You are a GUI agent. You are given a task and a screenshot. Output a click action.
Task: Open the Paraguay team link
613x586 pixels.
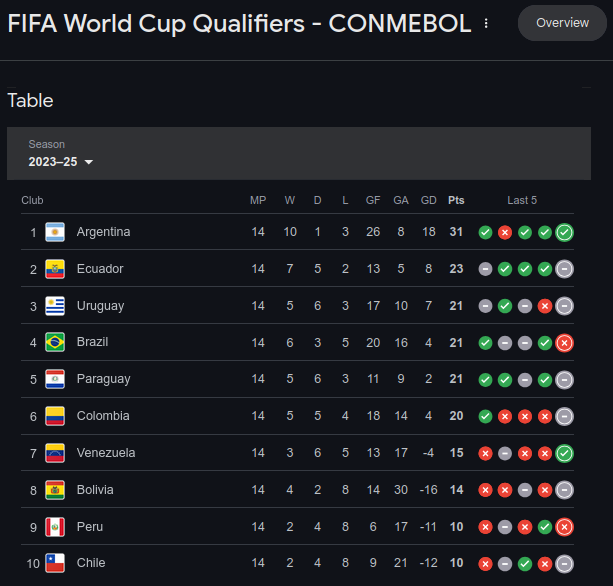pyautogui.click(x=104, y=379)
